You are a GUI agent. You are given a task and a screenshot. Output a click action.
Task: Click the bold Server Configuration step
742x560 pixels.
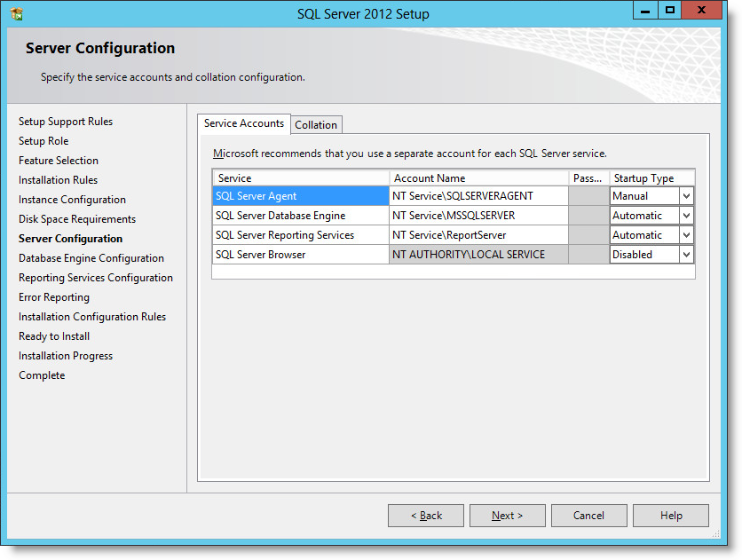pos(70,239)
